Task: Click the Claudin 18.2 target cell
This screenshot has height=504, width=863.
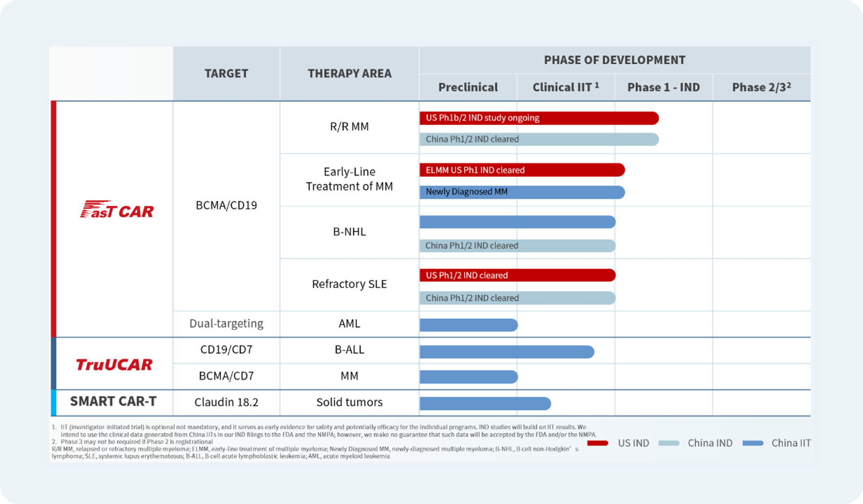Action: click(x=227, y=402)
